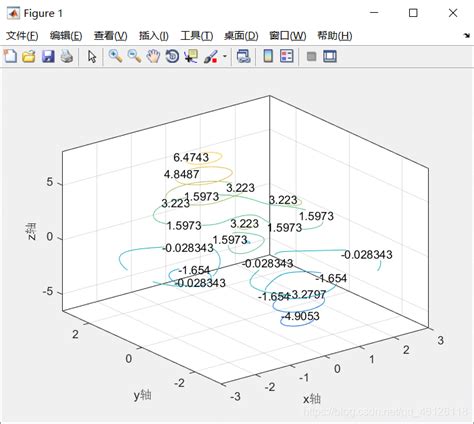Click the Hide Plot Tools icon
The image size is (474, 424).
(311, 56)
